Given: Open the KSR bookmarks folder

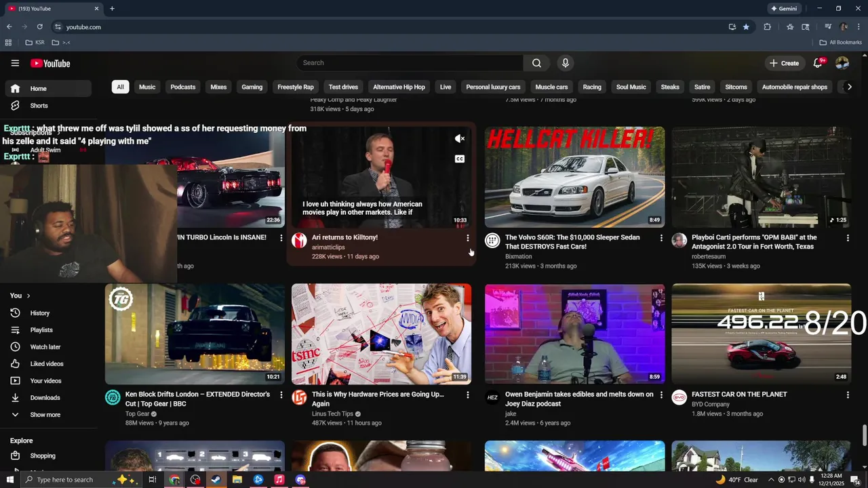Looking at the screenshot, I should coord(35,42).
